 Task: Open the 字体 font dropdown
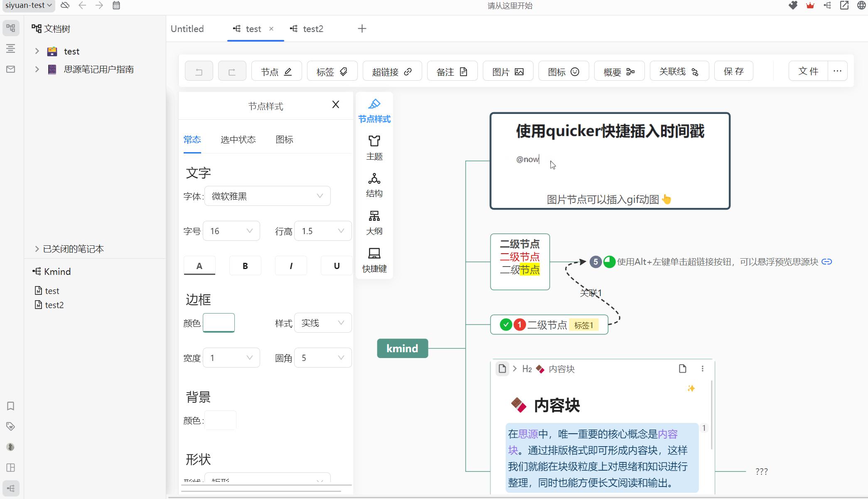[x=268, y=196]
